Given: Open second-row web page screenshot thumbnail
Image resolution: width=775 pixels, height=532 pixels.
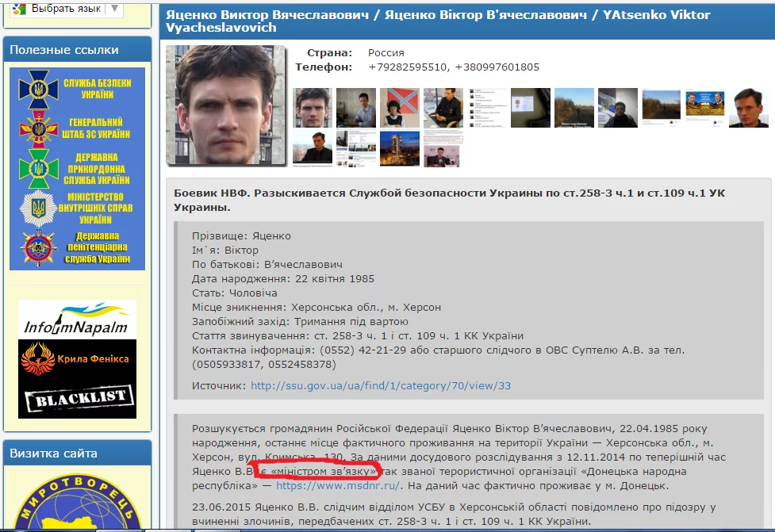Looking at the screenshot, I should (x=356, y=148).
